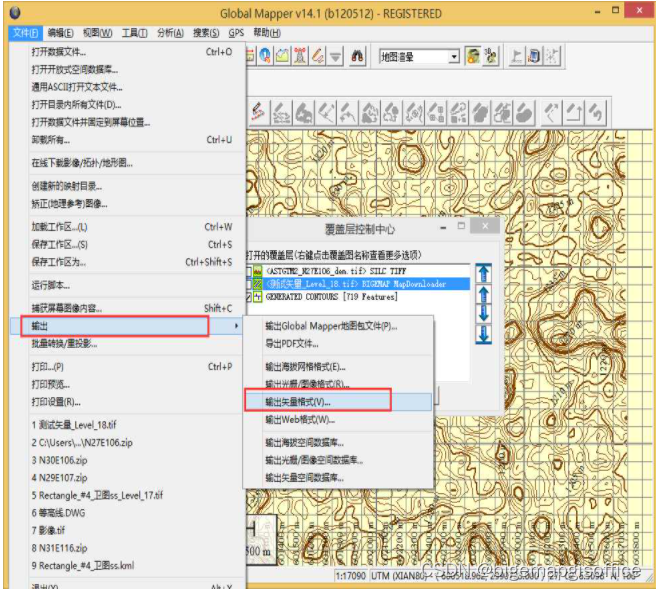
Task: Open the binoculars search icon
Action: (x=357, y=56)
